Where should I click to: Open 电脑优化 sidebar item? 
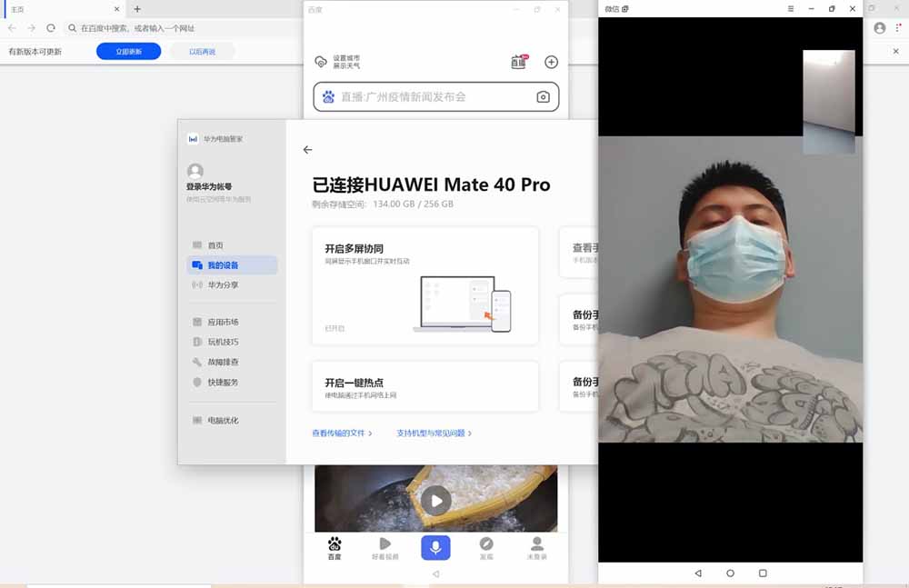[x=232, y=420]
